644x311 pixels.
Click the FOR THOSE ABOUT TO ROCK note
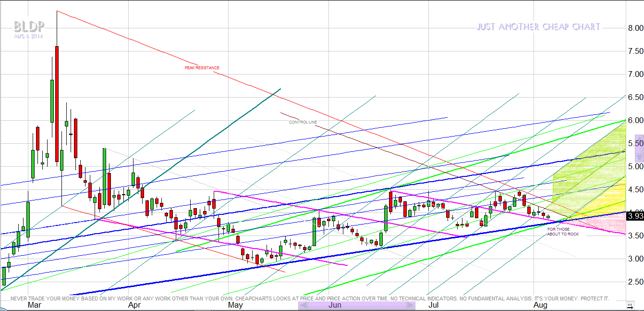tap(563, 232)
